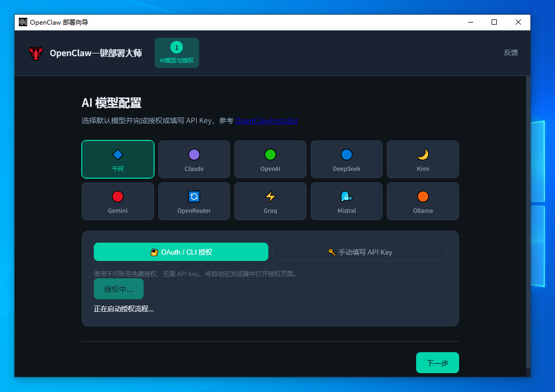The width and height of the screenshot is (555, 392).
Task: Minimize the OpenClaw 部署向导 window
Action: [x=471, y=23]
